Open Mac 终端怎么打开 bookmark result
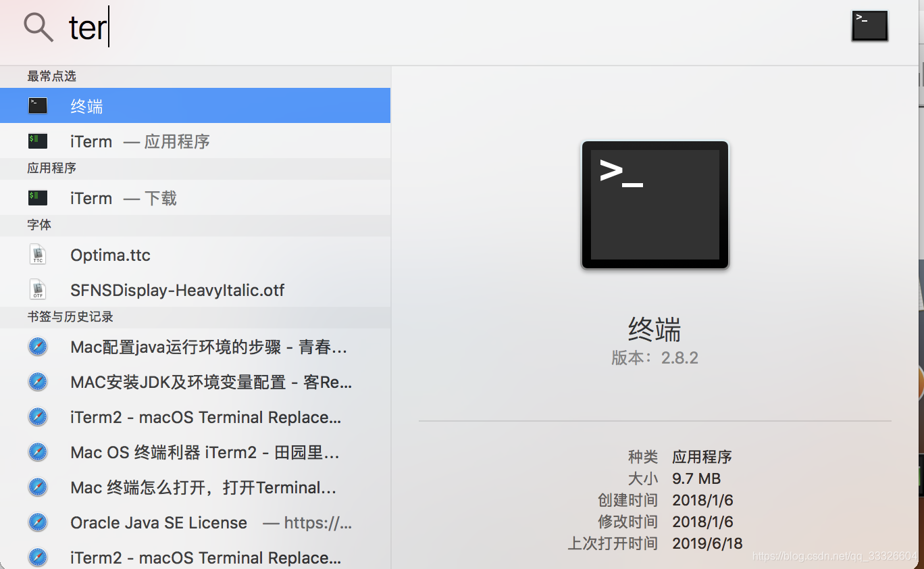 tap(195, 487)
